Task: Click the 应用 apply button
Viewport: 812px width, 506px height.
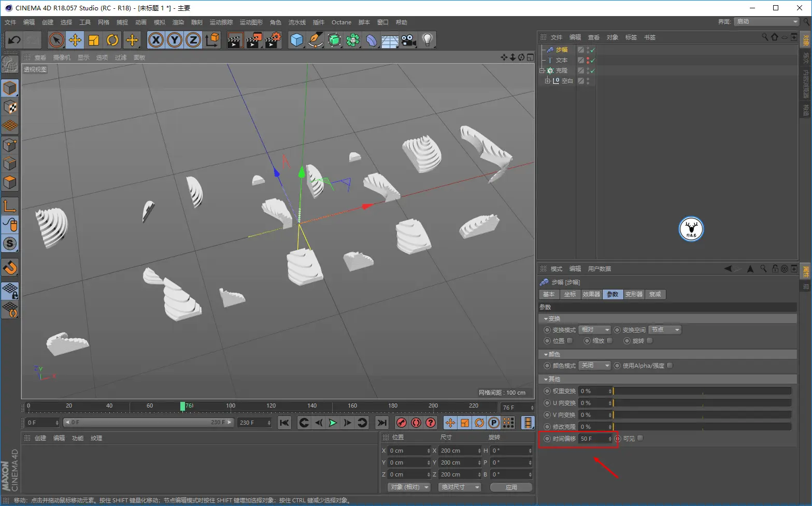Action: 511,487
